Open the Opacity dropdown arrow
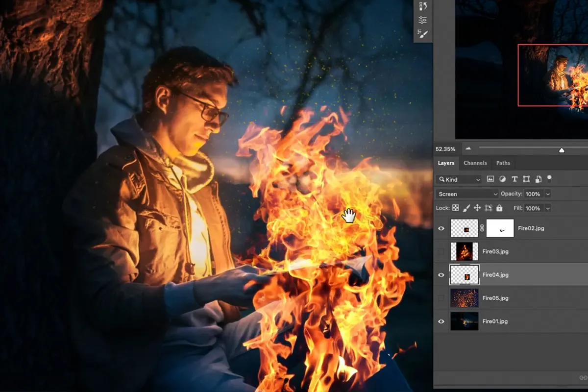Screen dimensions: 588x392 (x=547, y=194)
